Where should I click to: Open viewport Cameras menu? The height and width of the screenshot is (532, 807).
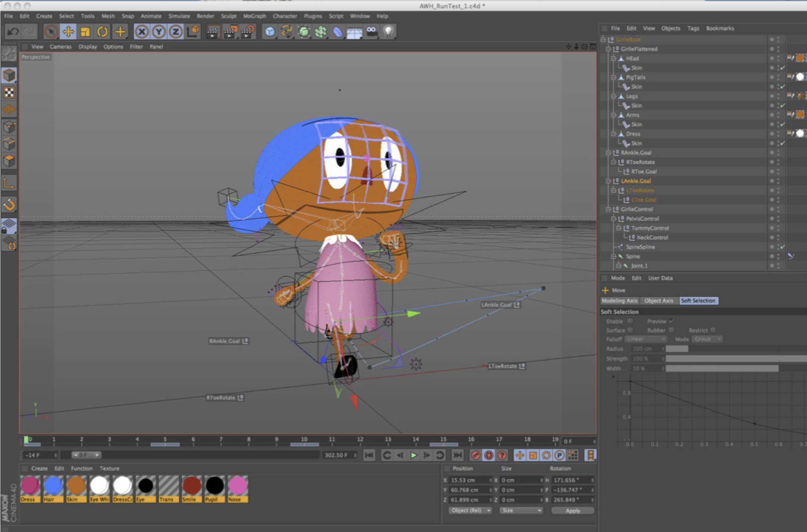tap(60, 46)
